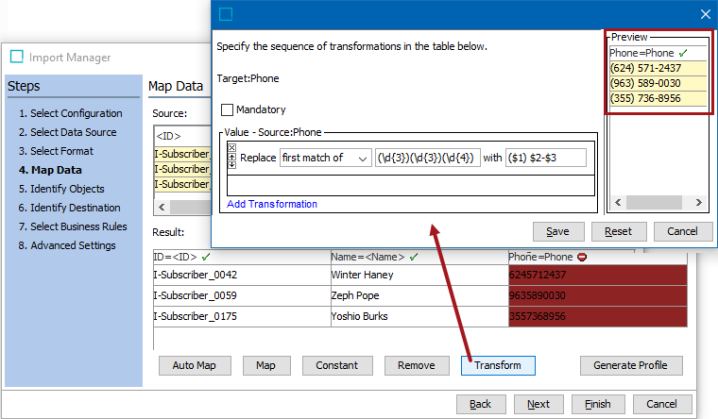Save the transformation settings
This screenshot has height=419, width=718.
558,232
